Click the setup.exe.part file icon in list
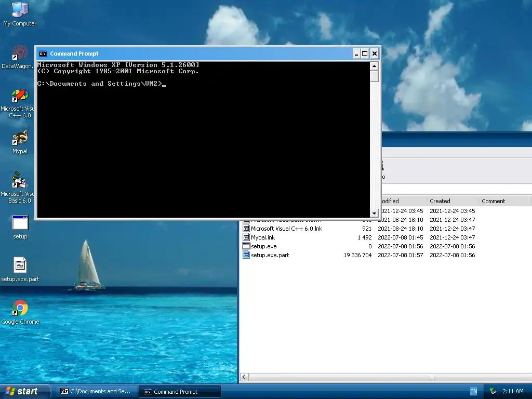 tap(246, 255)
